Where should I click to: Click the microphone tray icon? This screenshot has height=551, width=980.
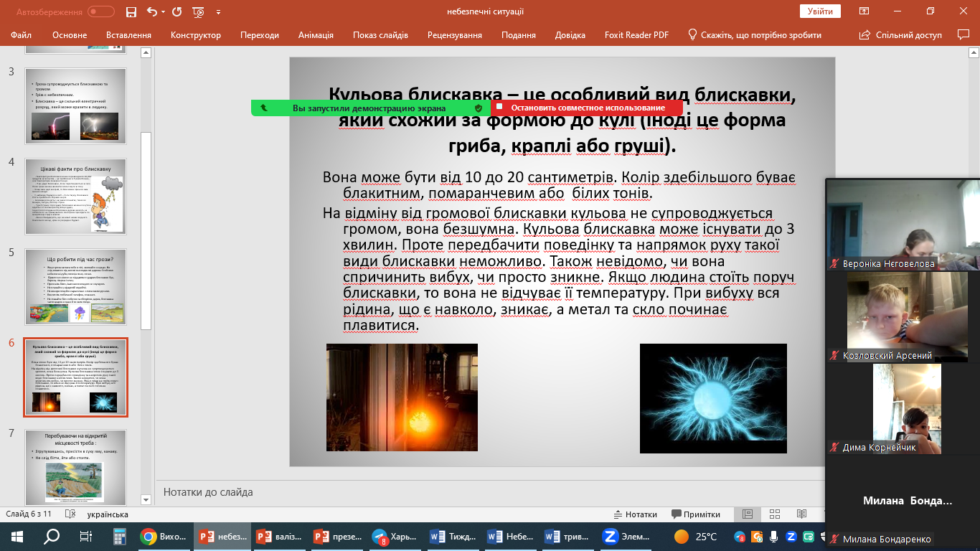(773, 536)
